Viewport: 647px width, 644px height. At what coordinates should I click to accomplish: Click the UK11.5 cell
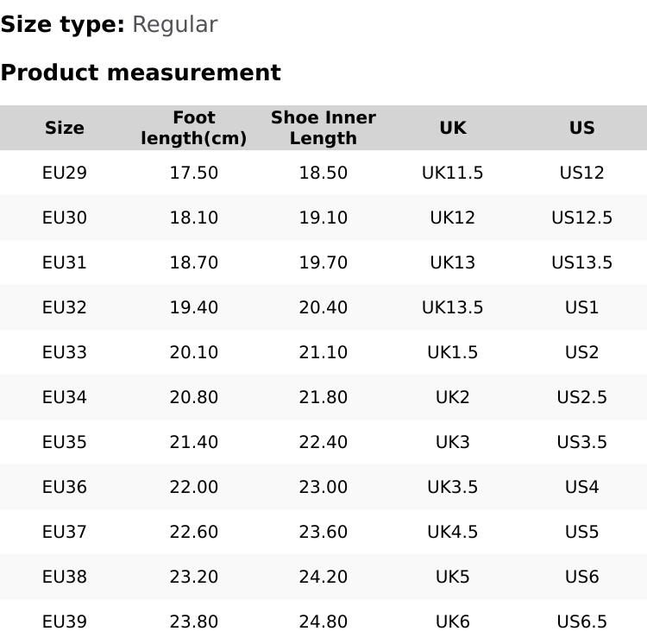453,173
